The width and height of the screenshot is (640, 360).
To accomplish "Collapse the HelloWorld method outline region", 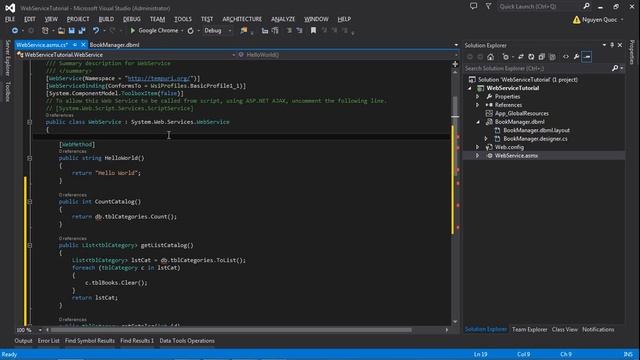I will coord(29,158).
